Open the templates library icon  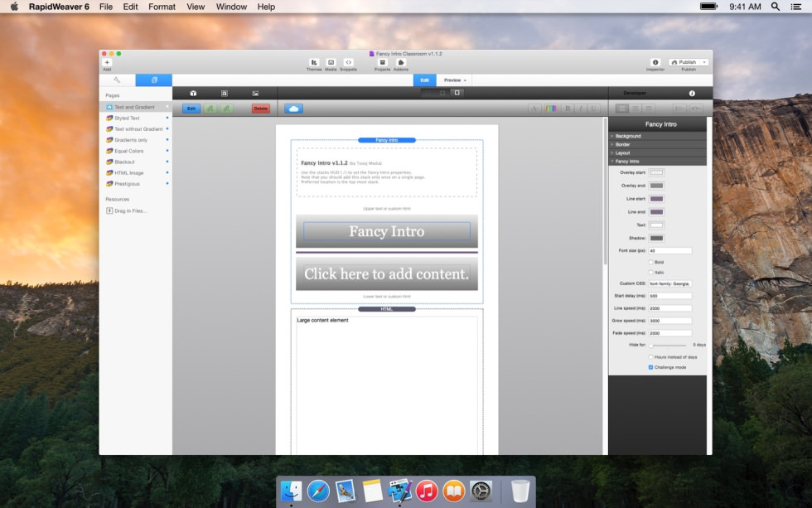225,93
